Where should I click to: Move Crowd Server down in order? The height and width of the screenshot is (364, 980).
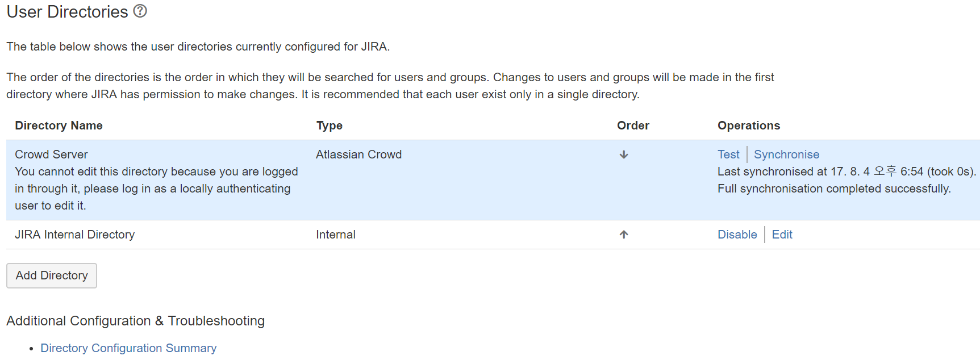(624, 154)
